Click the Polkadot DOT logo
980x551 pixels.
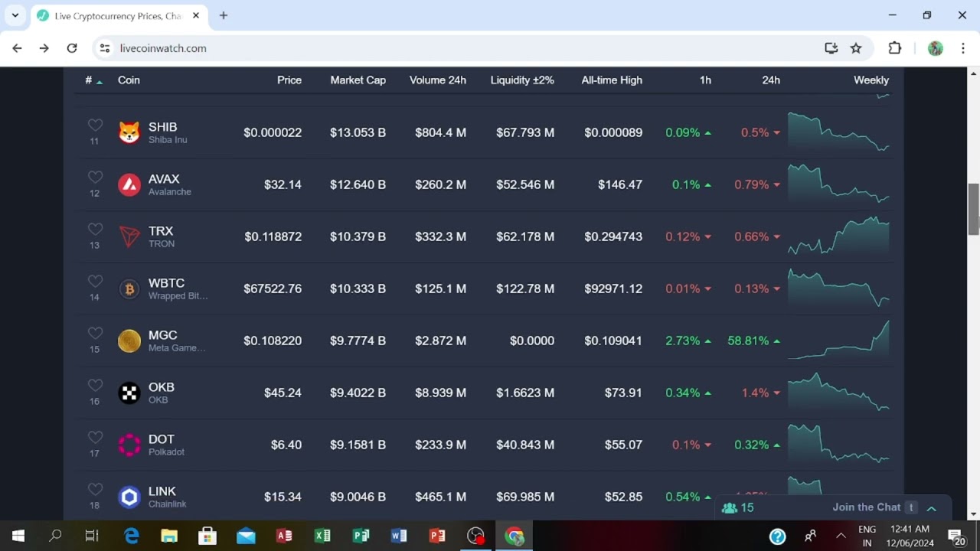click(129, 445)
